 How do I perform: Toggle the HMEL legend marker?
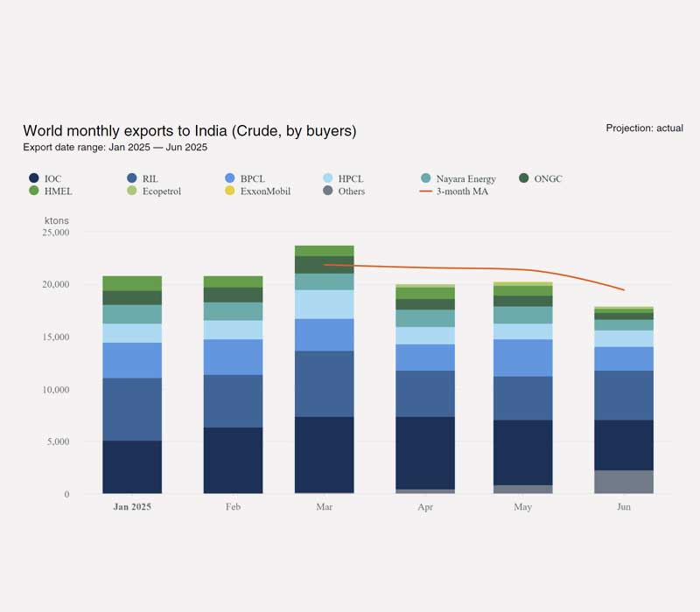(x=34, y=191)
